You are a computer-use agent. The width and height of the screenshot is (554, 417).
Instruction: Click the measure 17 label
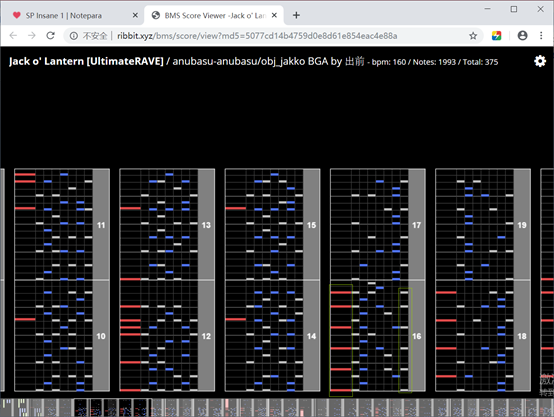[x=417, y=225]
